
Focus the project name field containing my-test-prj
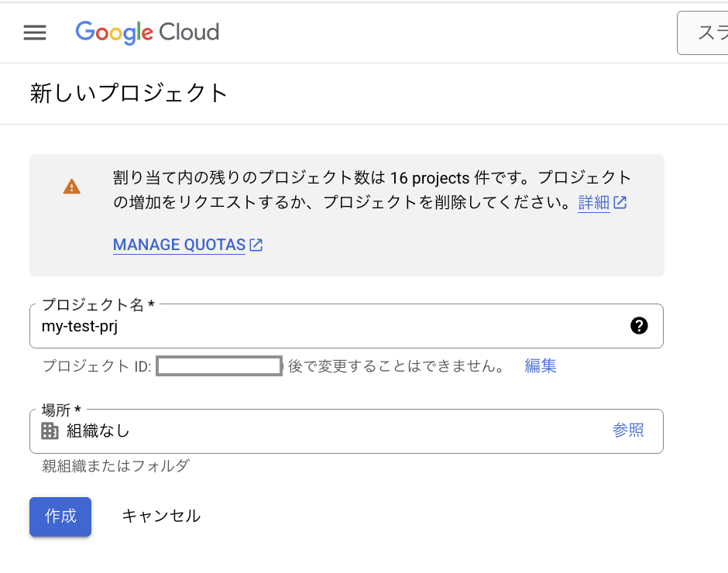325,326
